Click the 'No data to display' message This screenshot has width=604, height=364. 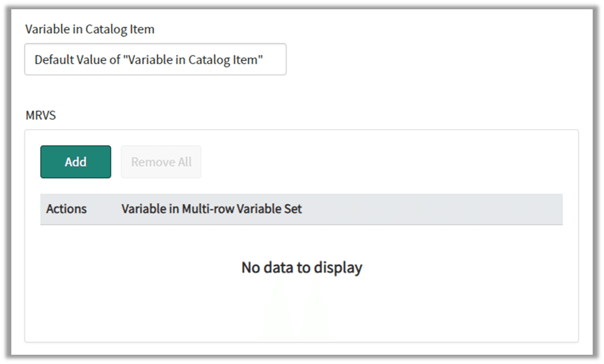click(301, 267)
